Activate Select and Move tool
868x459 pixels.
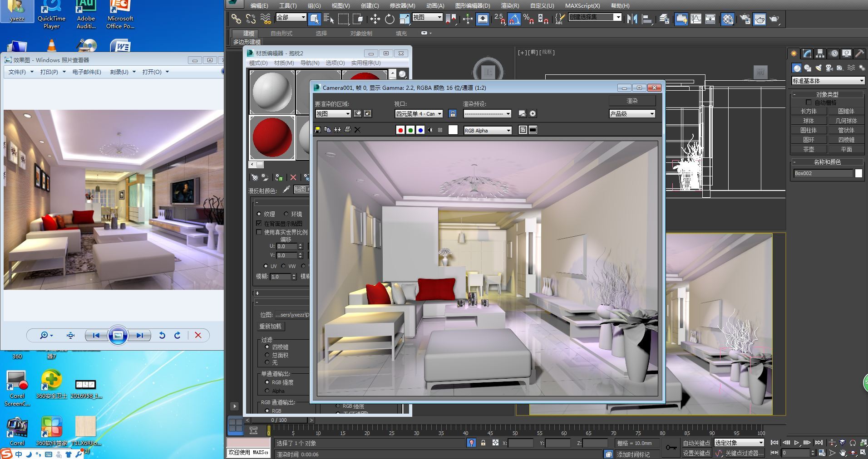pyautogui.click(x=375, y=19)
